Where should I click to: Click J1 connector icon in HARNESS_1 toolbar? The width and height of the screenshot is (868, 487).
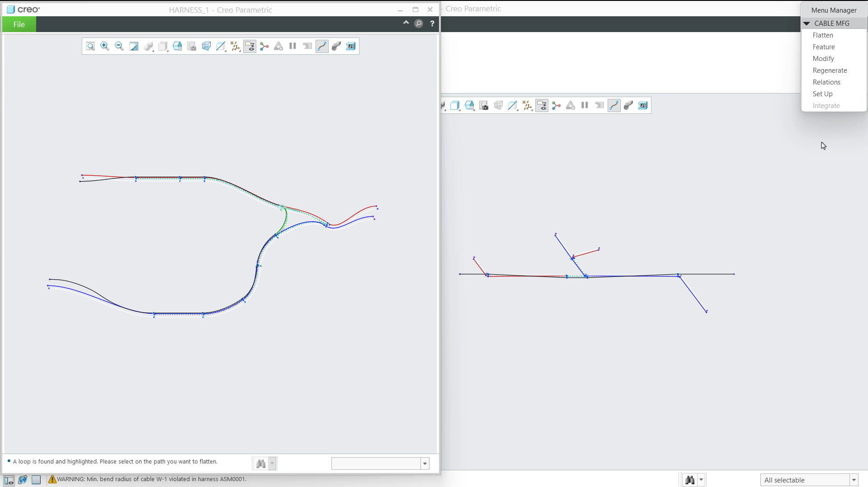pyautogui.click(x=351, y=46)
